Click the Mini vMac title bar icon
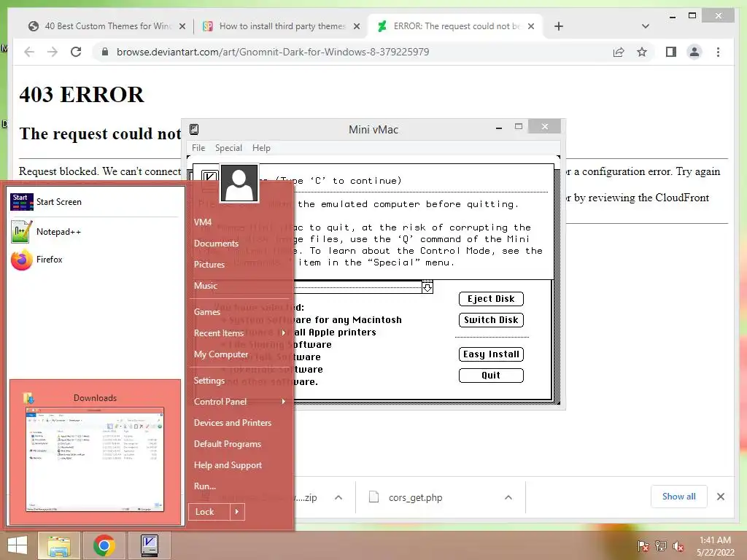 [194, 129]
